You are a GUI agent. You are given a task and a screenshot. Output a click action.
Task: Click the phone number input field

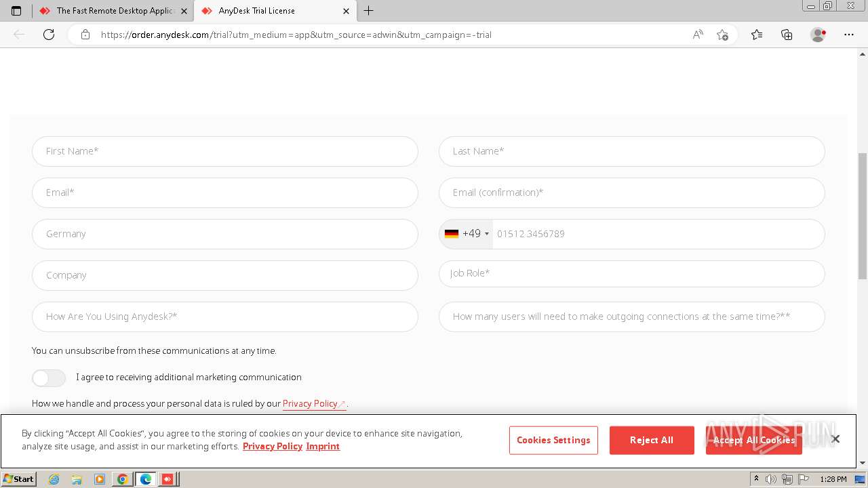[x=658, y=234]
